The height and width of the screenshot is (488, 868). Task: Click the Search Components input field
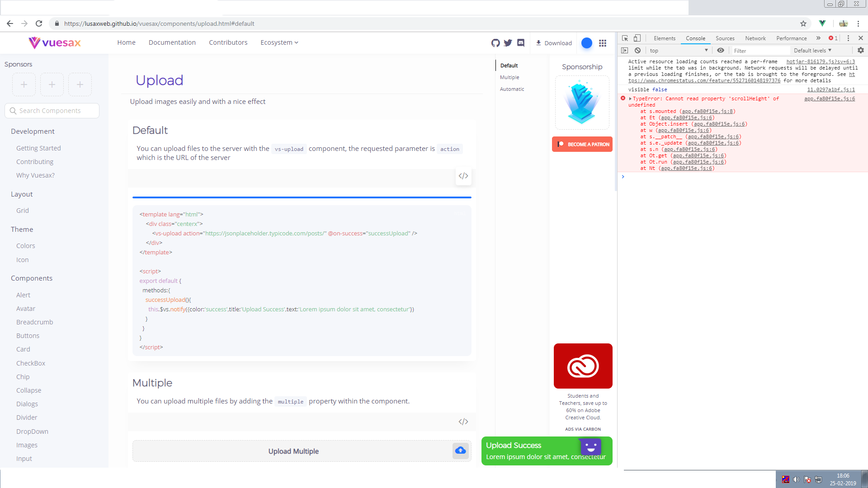(x=52, y=110)
